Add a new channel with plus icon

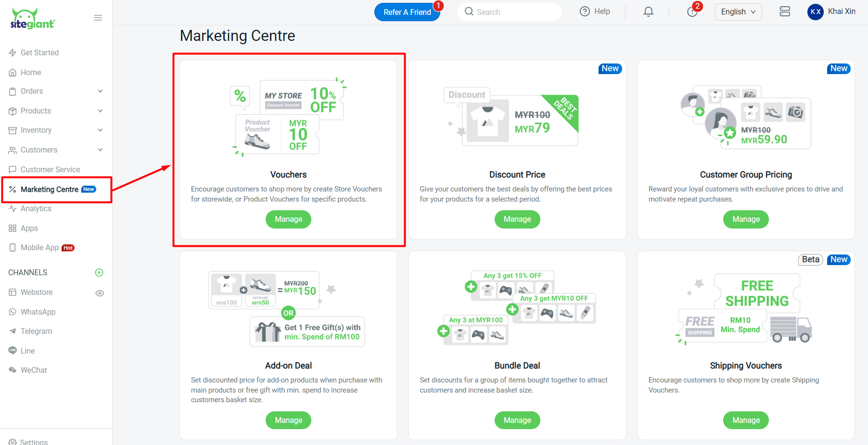[x=99, y=273]
